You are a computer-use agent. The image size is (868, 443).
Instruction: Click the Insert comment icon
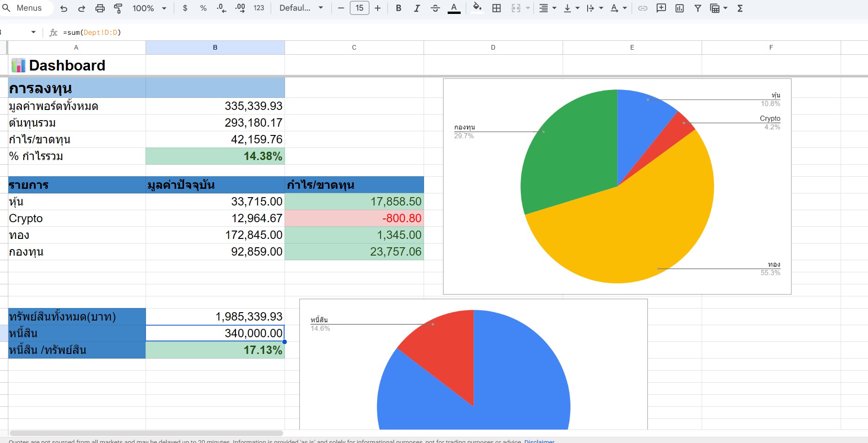coord(661,8)
